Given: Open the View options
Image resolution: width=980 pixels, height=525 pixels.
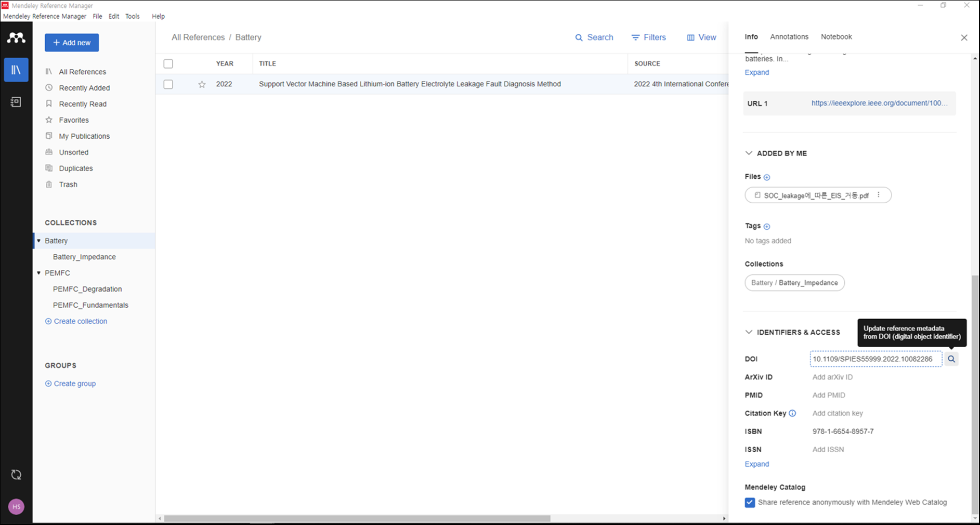Looking at the screenshot, I should pyautogui.click(x=701, y=37).
